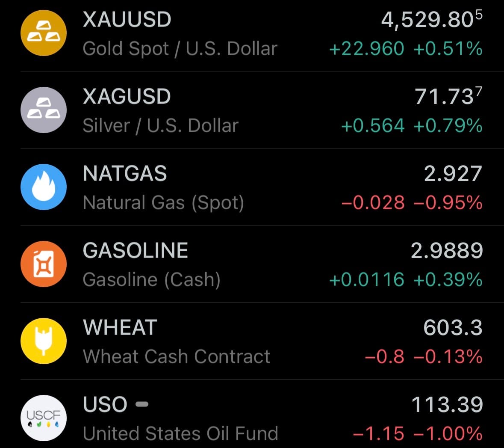504x448 pixels.
Task: Tap the yellow WHEAT icon
Action: click(44, 341)
